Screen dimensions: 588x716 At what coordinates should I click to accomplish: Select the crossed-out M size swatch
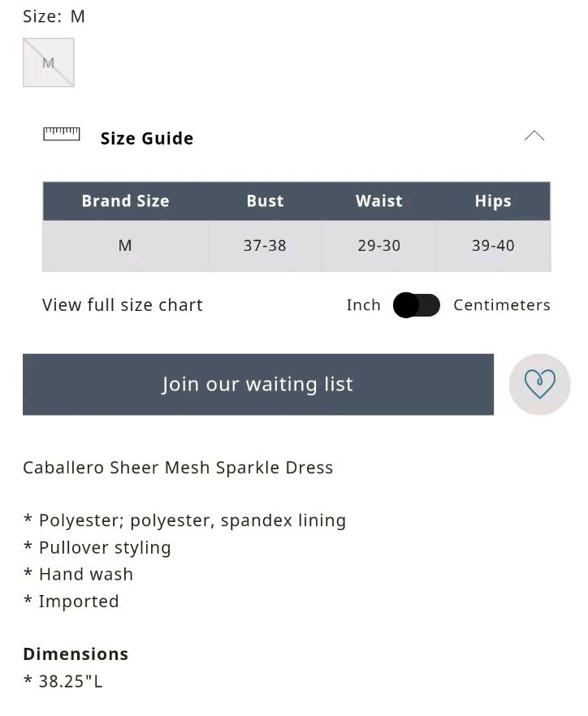(49, 63)
